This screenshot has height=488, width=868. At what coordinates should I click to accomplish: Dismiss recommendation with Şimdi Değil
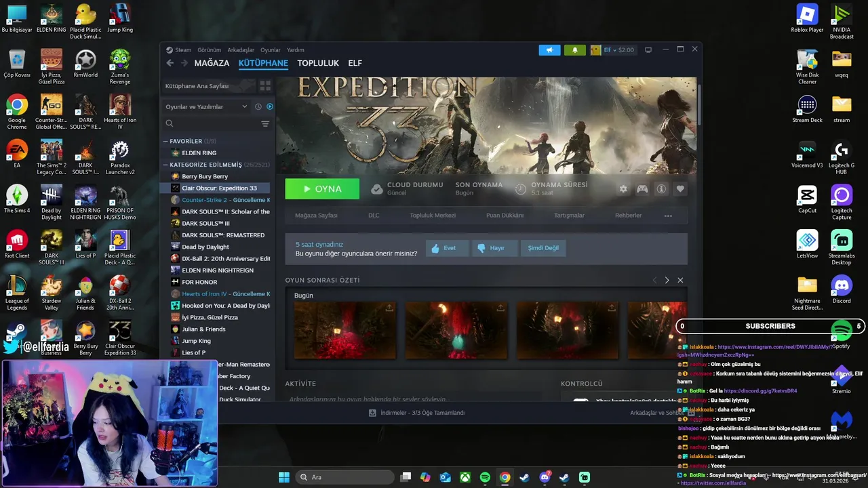click(x=543, y=248)
